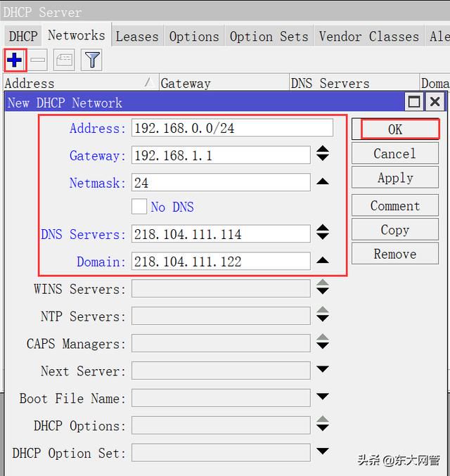Expand the DHCP Option Set down arrow
The height and width of the screenshot is (476, 450).
(323, 451)
